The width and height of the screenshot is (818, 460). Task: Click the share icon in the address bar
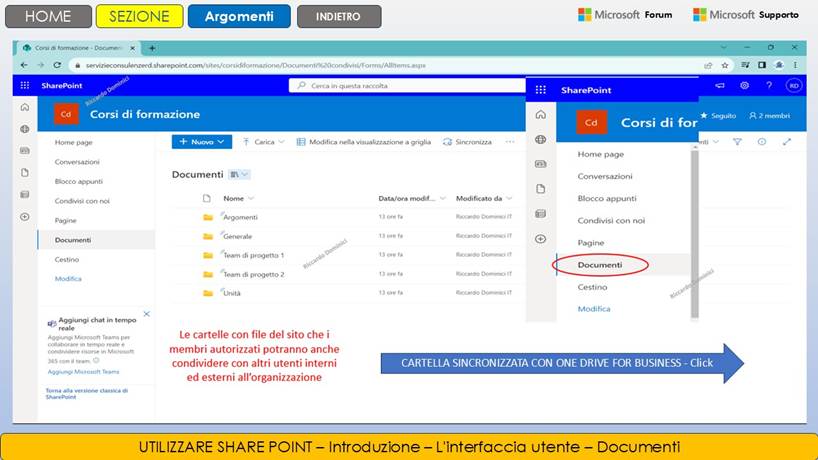(708, 65)
